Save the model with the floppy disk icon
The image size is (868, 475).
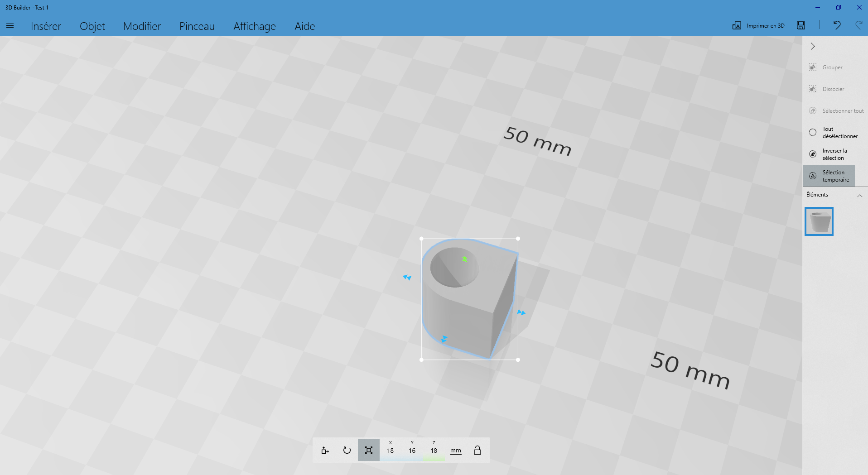pyautogui.click(x=801, y=26)
